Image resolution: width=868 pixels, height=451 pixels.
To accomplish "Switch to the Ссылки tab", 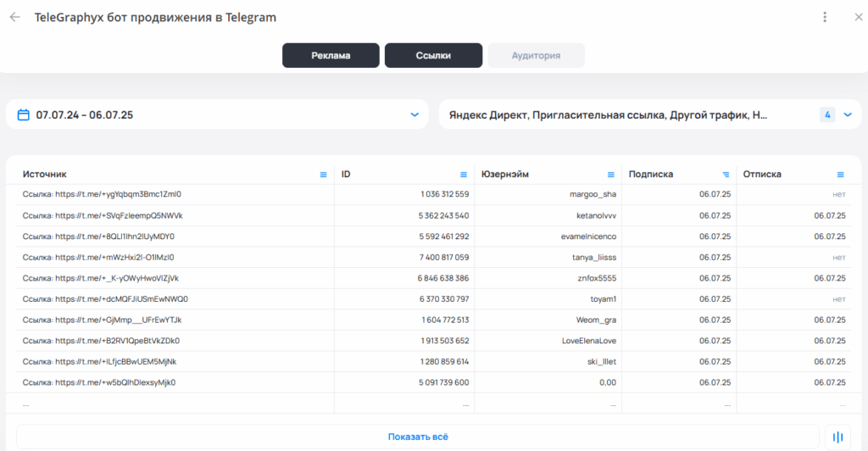I will pos(433,56).
